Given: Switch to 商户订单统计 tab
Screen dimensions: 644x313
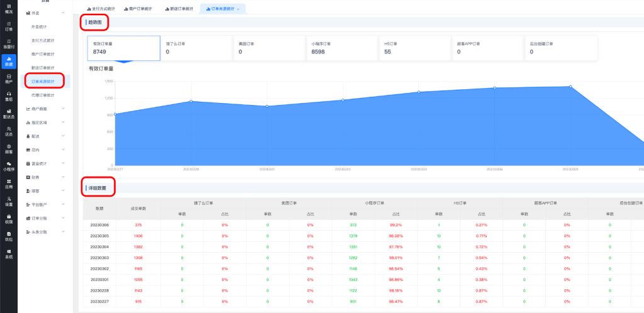Looking at the screenshot, I should click(138, 9).
